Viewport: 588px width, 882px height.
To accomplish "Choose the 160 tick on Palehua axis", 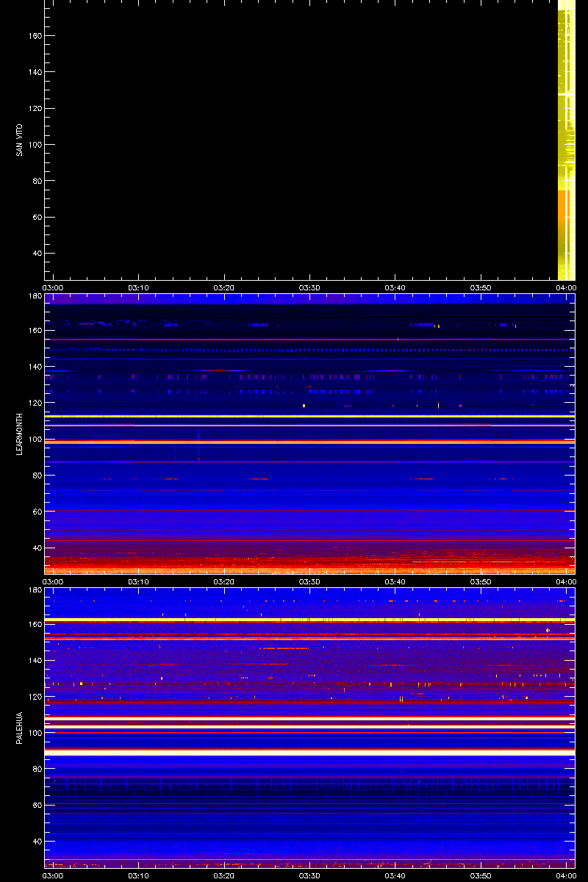I will click(36, 624).
